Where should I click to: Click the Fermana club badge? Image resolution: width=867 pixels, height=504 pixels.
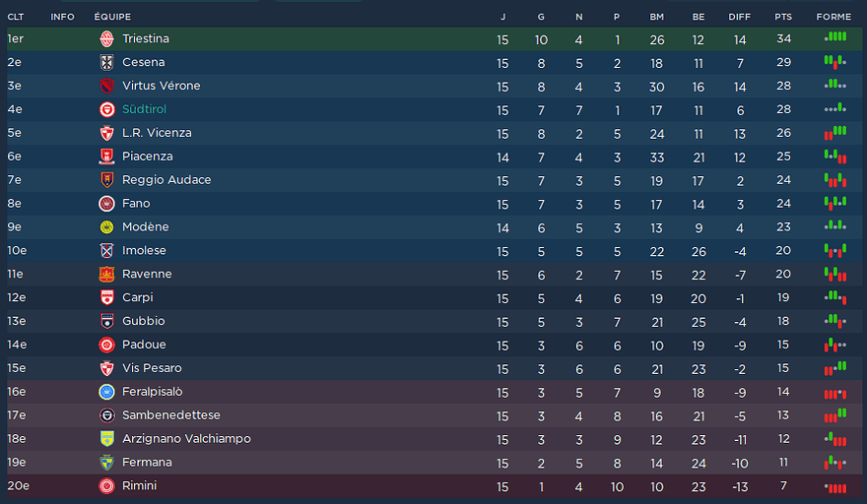point(106,463)
